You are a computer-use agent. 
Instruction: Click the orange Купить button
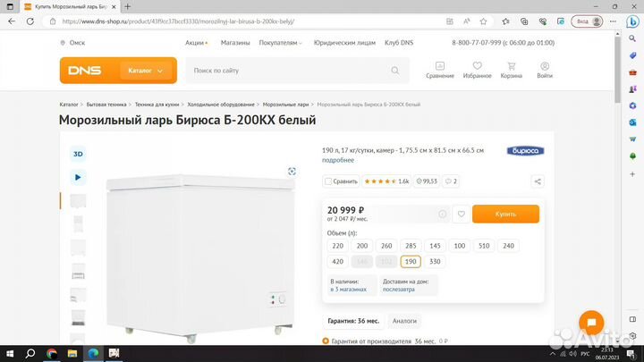pyautogui.click(x=505, y=214)
